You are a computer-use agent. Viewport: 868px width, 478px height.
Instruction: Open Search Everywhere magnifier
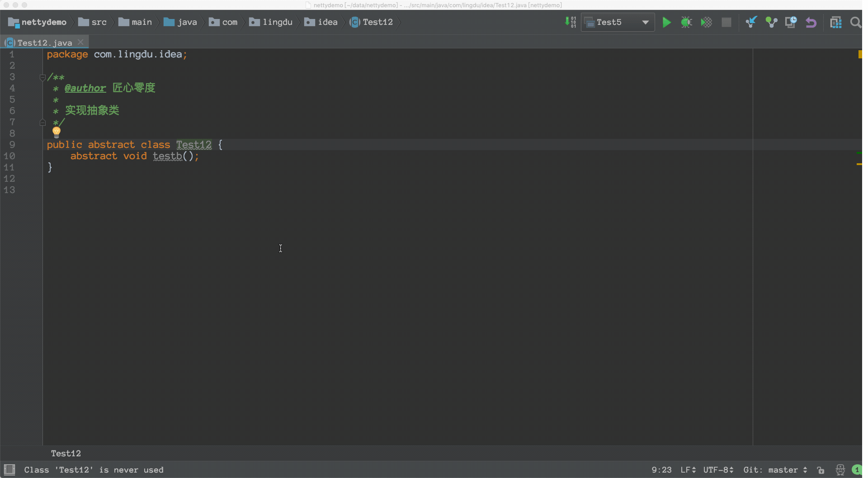(x=855, y=22)
